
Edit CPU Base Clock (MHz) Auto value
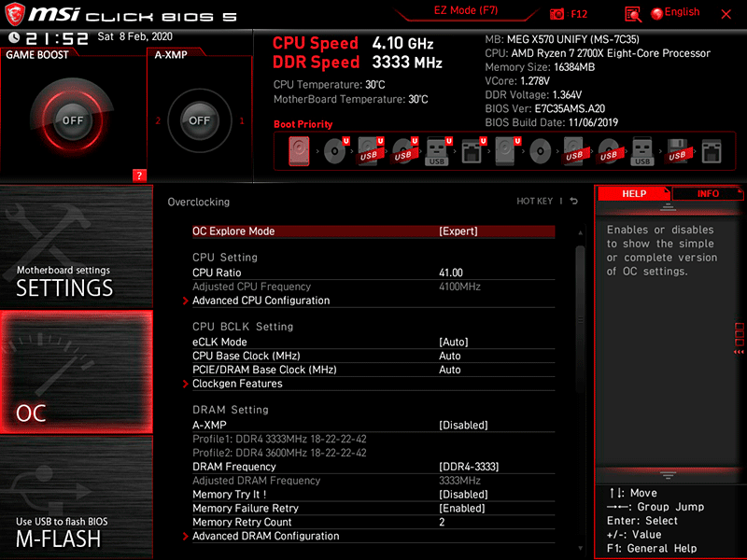(x=449, y=356)
